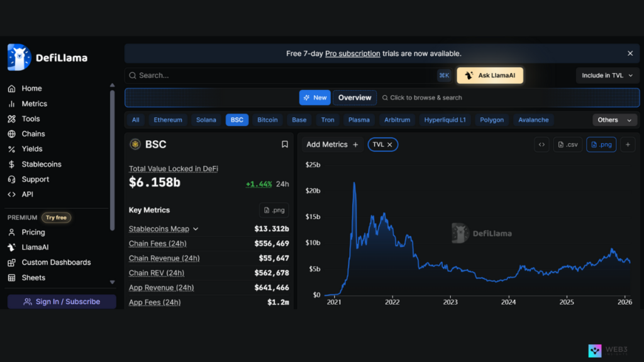Bookmark BSC with the bookmark icon
Screen dimensions: 644x362
coord(284,144)
